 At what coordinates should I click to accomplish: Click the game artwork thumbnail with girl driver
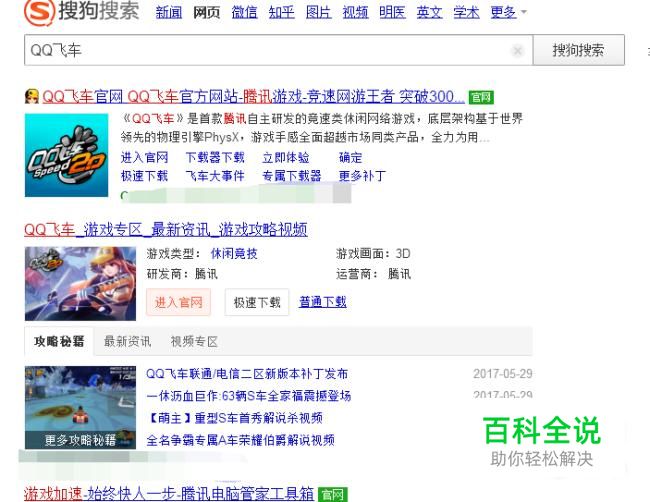point(80,284)
